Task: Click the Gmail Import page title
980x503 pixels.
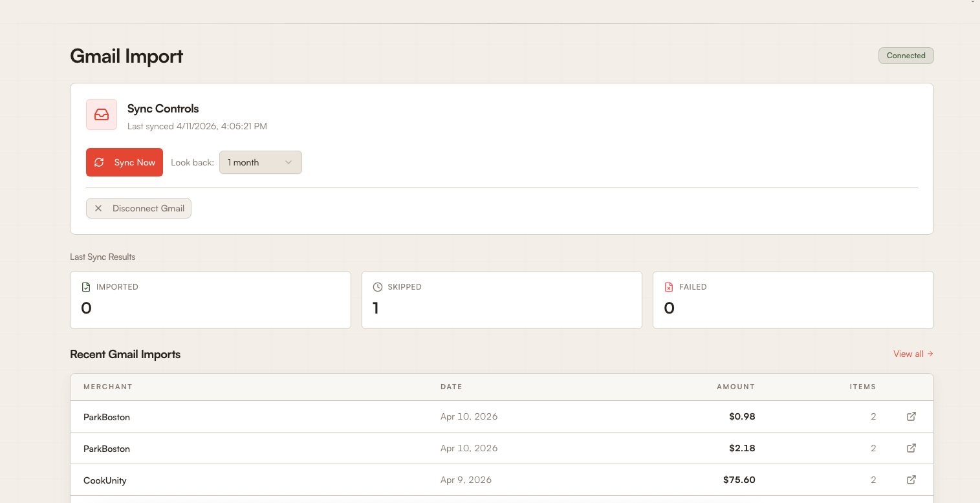Action: (x=127, y=56)
